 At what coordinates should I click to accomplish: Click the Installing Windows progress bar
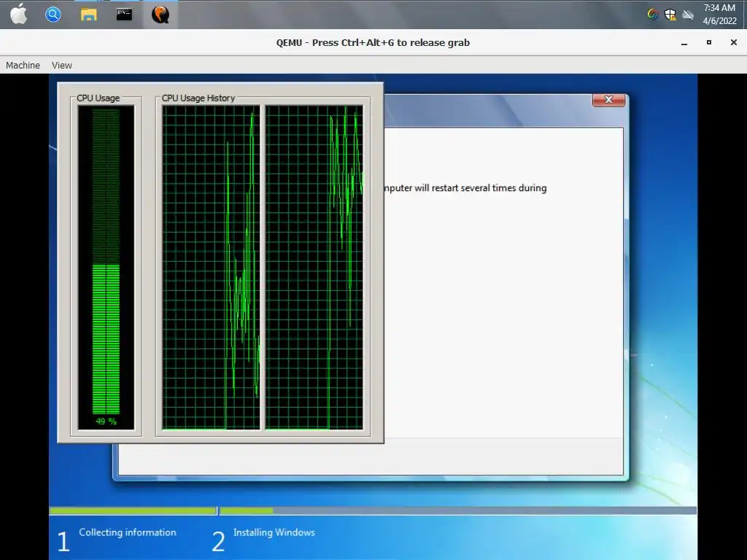458,510
